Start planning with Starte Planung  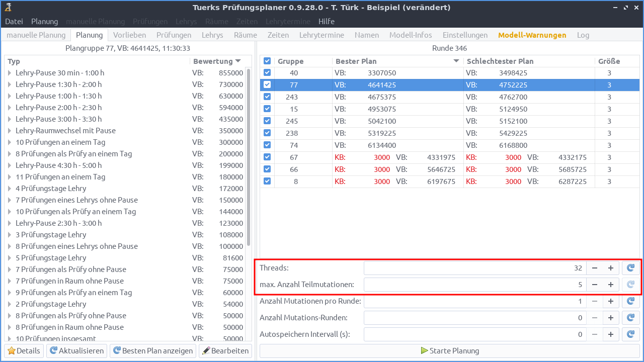coord(449,351)
